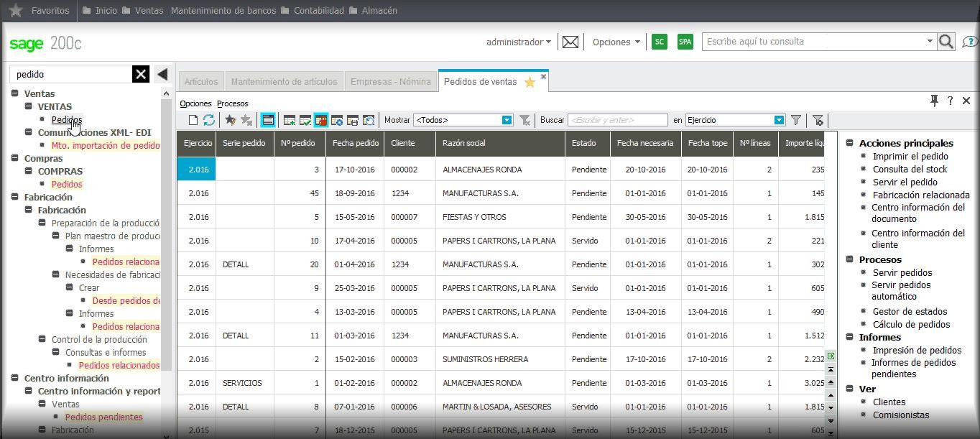This screenshot has width=980, height=439.
Task: Switch to Empresas - Nómina tab
Action: [x=391, y=82]
